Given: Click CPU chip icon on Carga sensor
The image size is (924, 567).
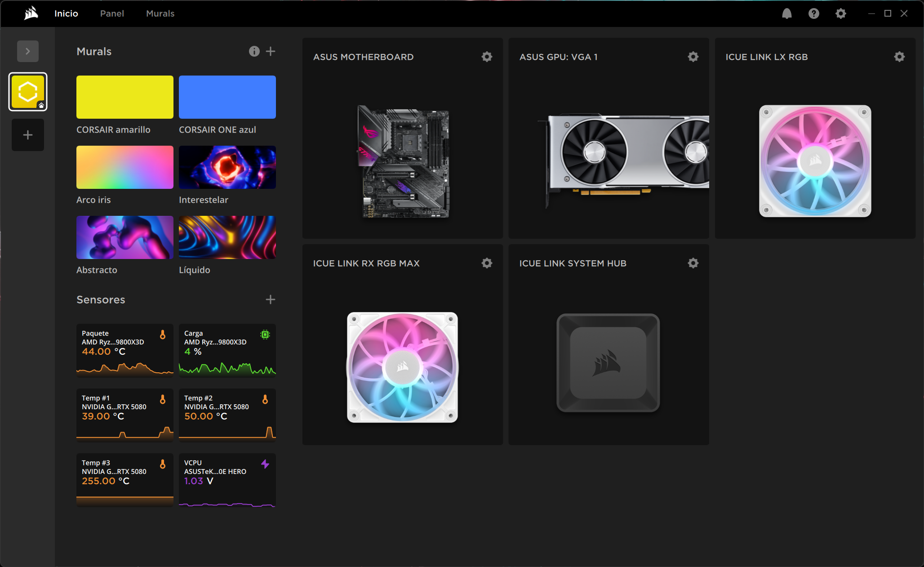Looking at the screenshot, I should click(x=265, y=335).
